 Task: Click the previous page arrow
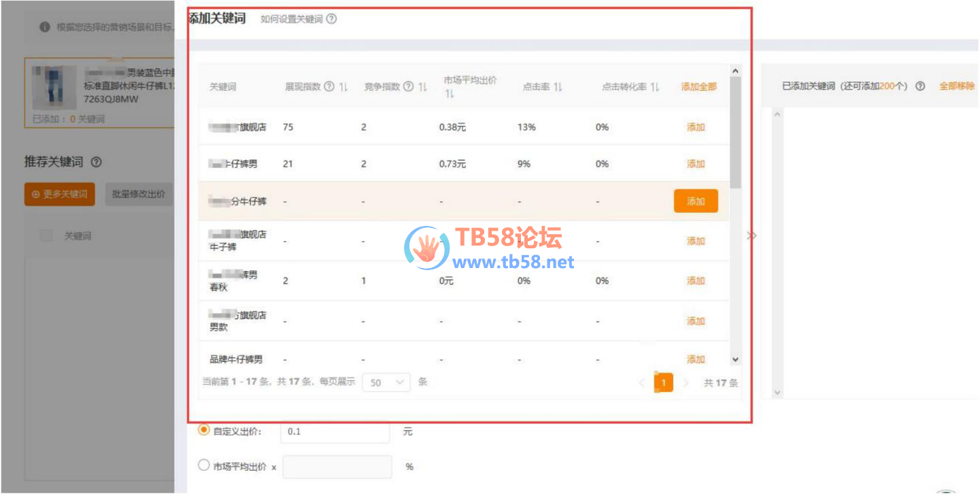click(x=642, y=383)
